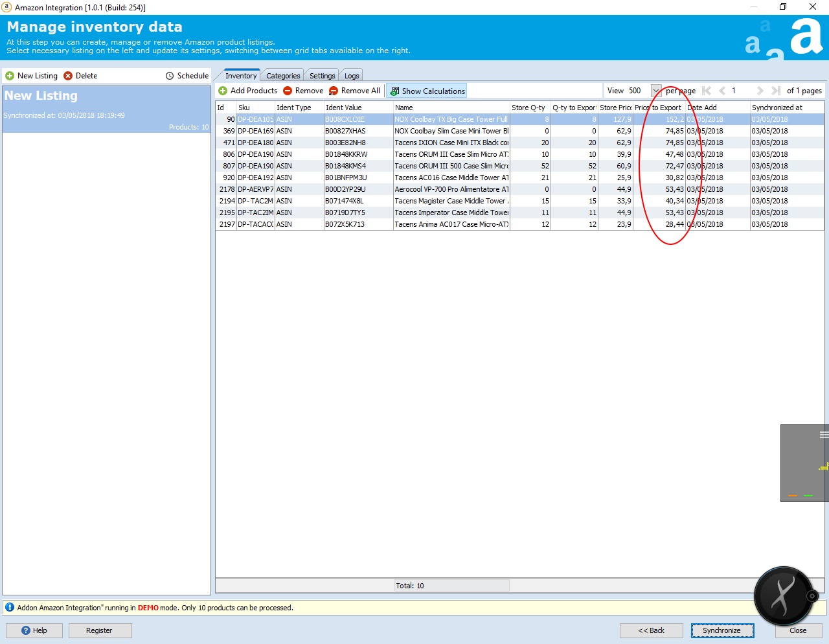Click the Show Calculations button label
Viewport: 829px width, 644px height.
(433, 91)
